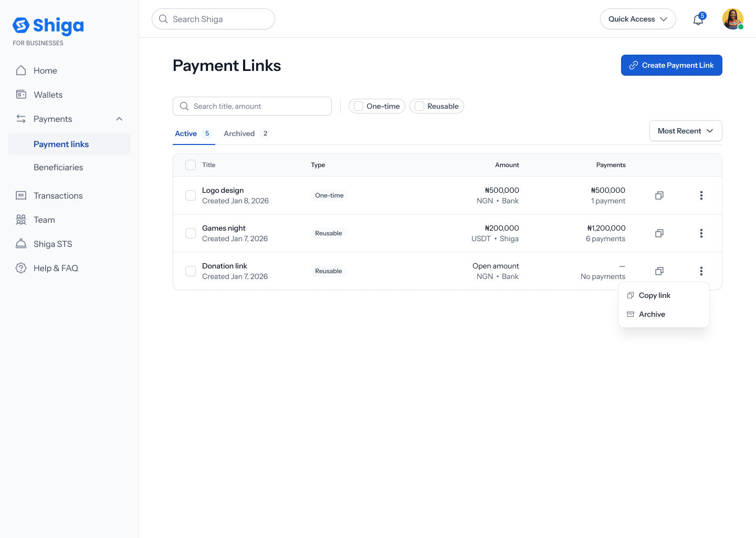Click the Copy link menu icon

(631, 295)
